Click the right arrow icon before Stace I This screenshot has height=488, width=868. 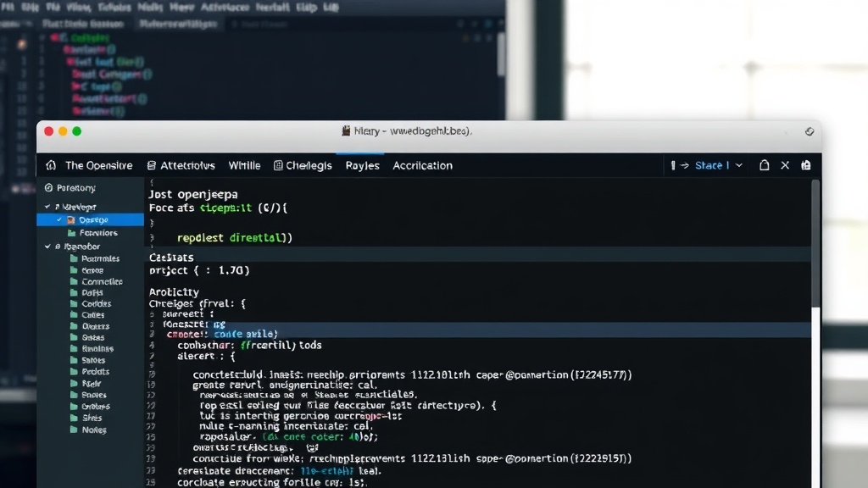685,165
